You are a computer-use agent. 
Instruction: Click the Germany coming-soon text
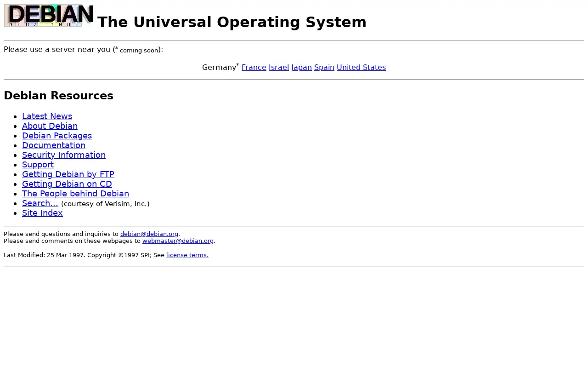(220, 67)
